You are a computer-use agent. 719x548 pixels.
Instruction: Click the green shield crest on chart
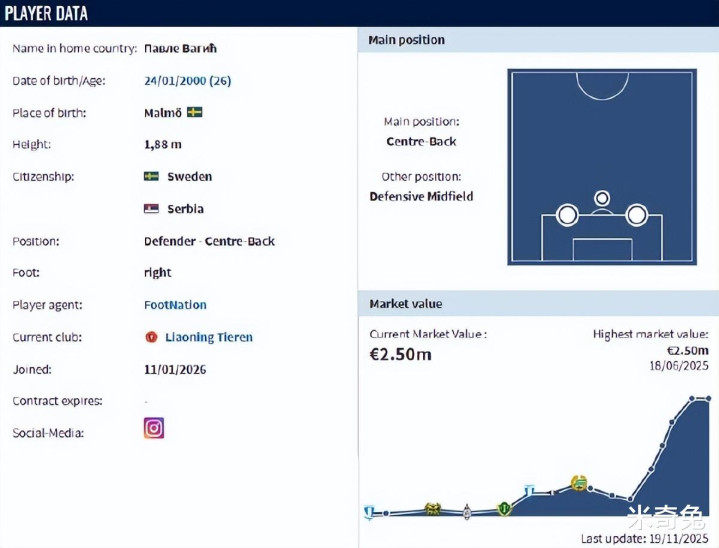[504, 509]
